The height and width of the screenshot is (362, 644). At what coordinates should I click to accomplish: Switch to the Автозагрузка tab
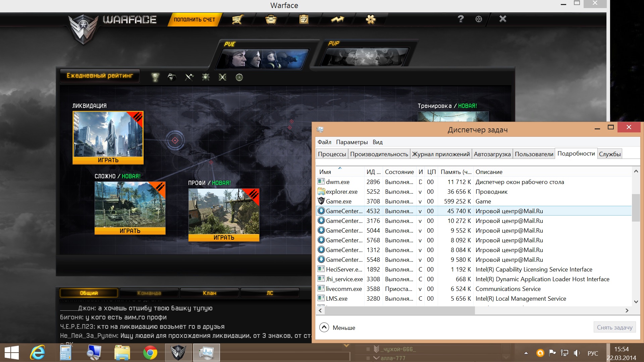492,154
